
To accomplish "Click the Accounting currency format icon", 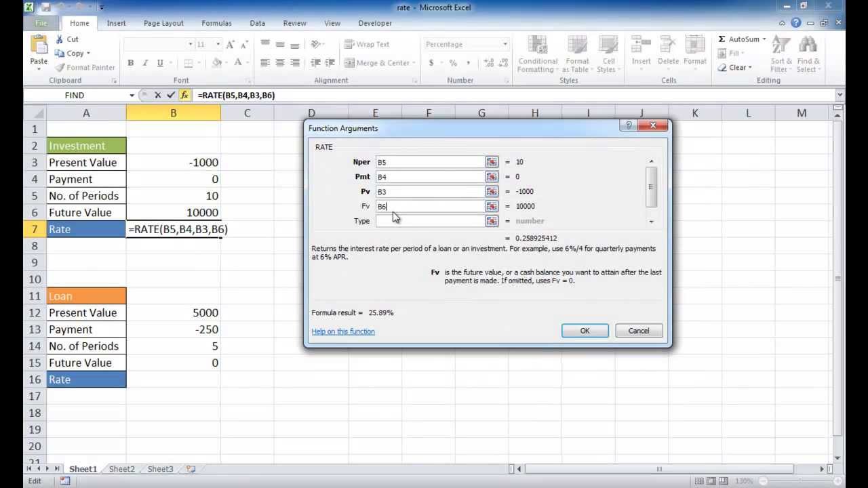I will click(x=431, y=63).
